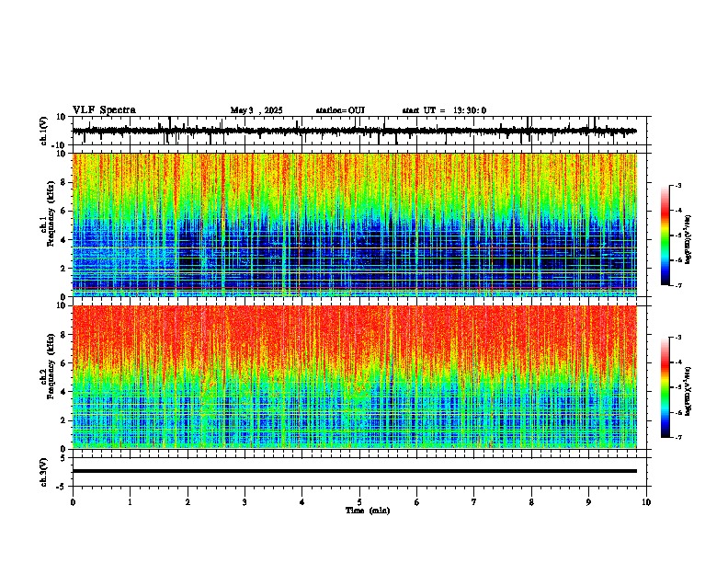Screen dimensions: 728x563
Task: Click the 8 kHz tick label on ch.1 axis
Action: tap(63, 182)
